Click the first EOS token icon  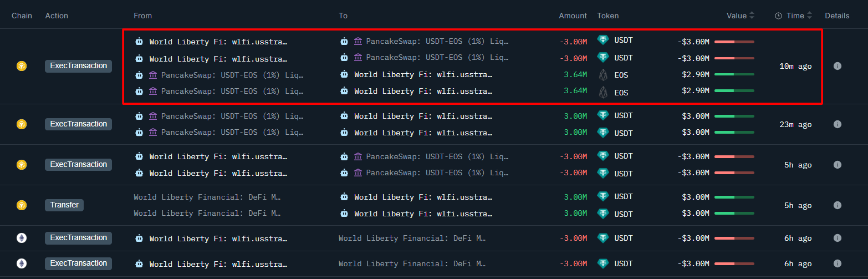603,75
